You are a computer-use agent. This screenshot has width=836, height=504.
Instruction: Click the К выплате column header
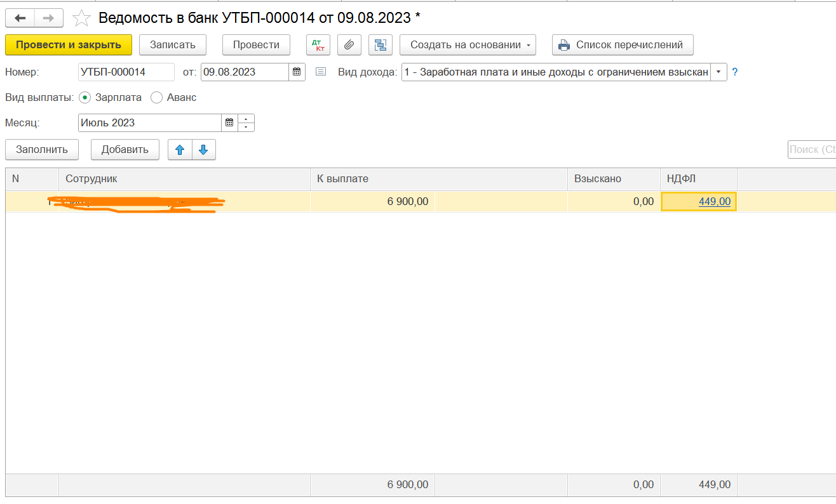pos(438,179)
